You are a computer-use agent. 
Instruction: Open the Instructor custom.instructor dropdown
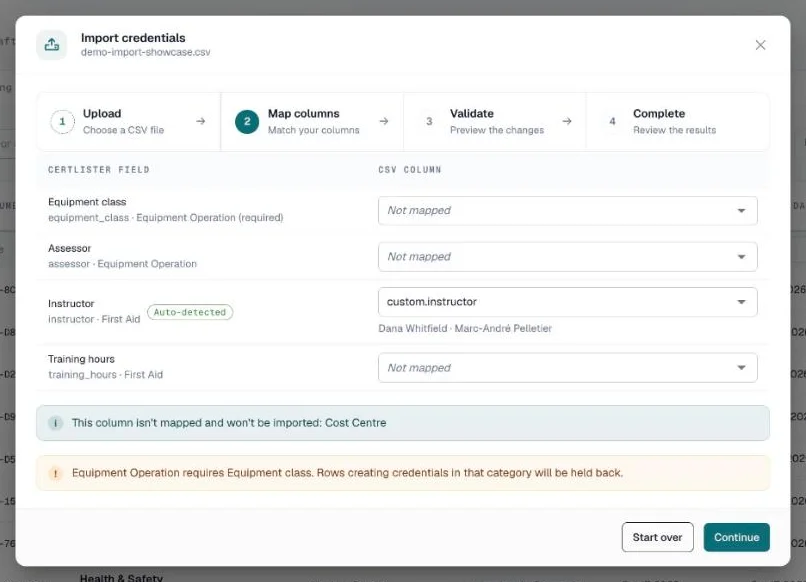[x=567, y=302]
